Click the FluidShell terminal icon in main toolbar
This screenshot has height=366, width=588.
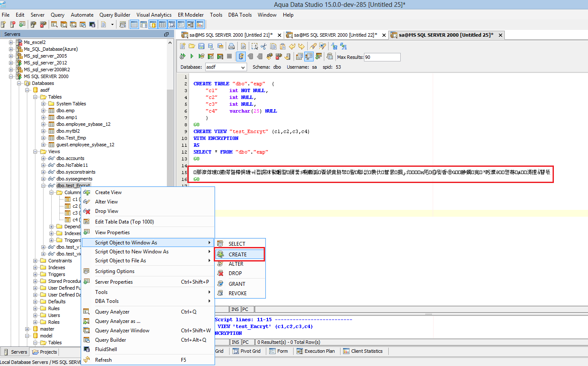92,24
